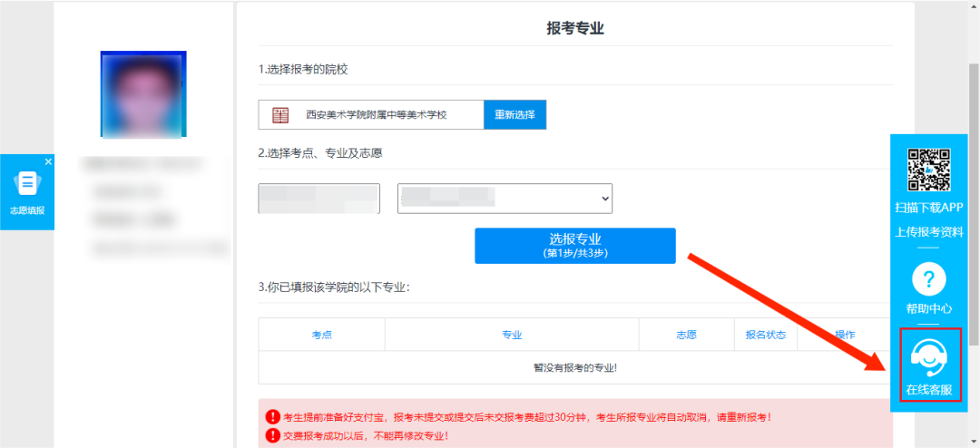
Task: Click the 报考专业 page heading
Action: [x=575, y=28]
